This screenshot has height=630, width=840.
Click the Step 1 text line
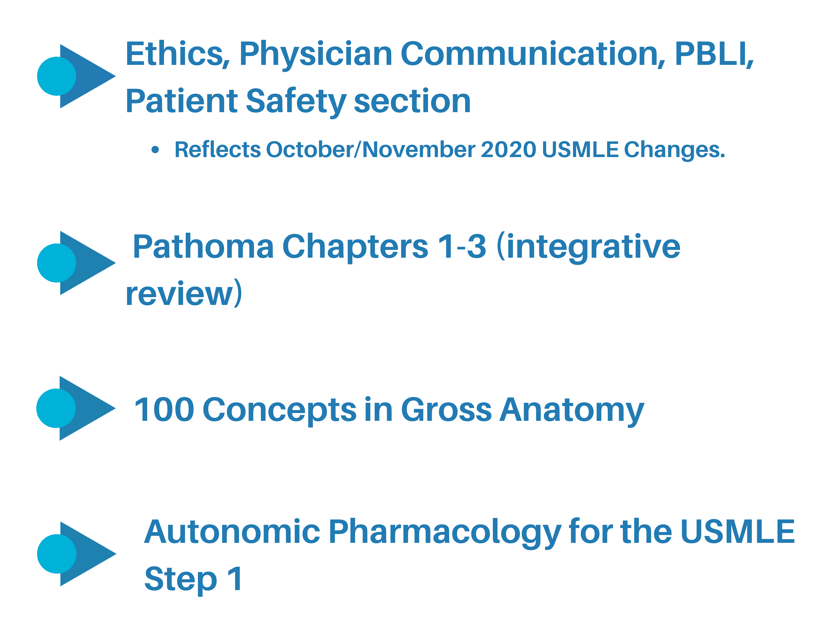[x=193, y=579]
